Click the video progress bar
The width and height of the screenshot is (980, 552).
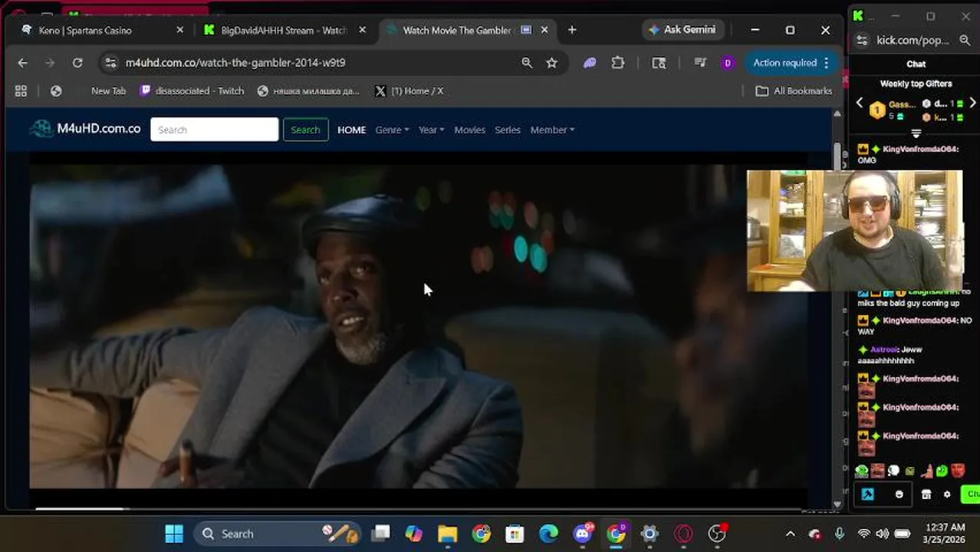[x=418, y=508]
